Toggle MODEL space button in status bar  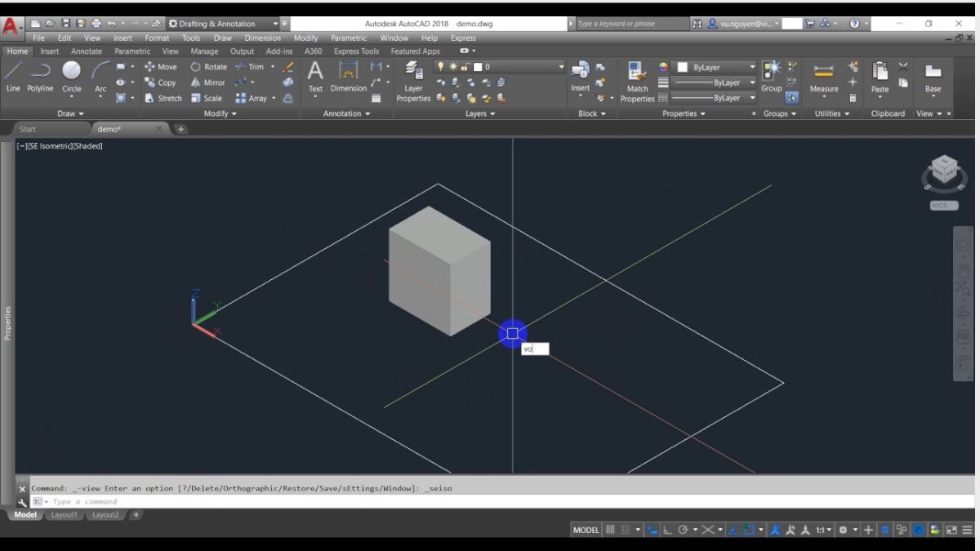(586, 530)
